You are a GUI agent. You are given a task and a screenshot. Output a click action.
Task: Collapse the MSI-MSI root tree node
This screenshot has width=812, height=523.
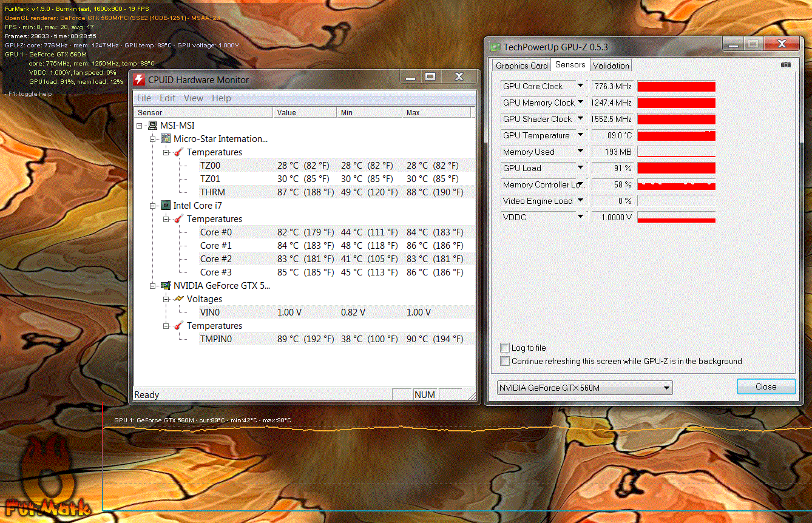point(140,126)
